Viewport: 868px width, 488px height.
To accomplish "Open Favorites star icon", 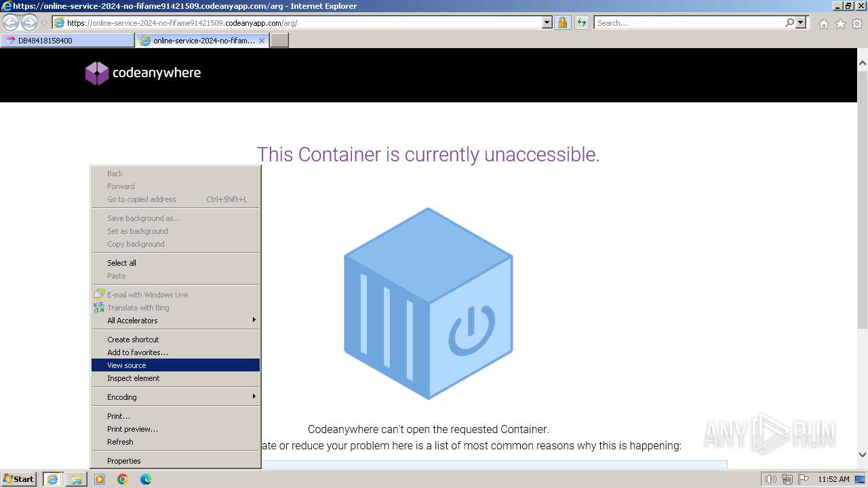I will click(840, 24).
